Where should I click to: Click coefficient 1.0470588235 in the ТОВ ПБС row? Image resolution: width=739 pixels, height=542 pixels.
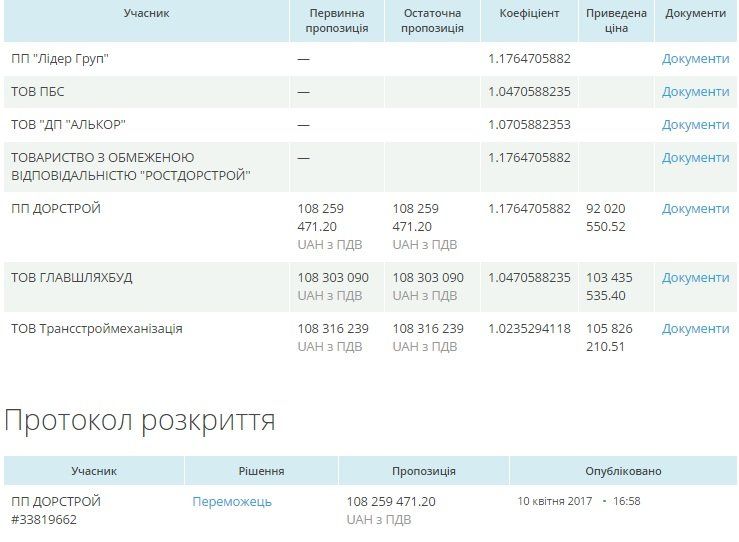529,92
